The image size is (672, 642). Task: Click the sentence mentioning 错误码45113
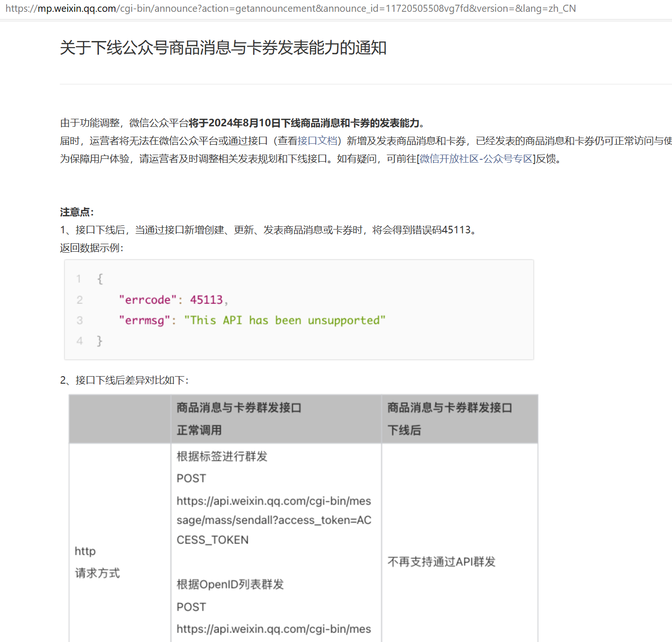click(270, 230)
